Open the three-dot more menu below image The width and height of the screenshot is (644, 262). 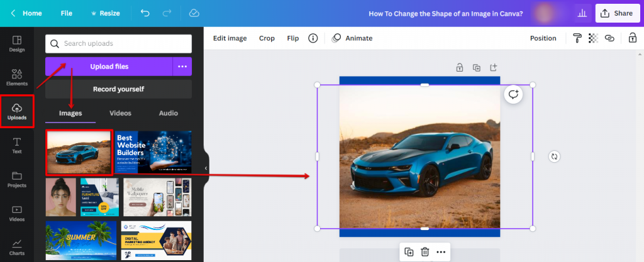point(441,252)
